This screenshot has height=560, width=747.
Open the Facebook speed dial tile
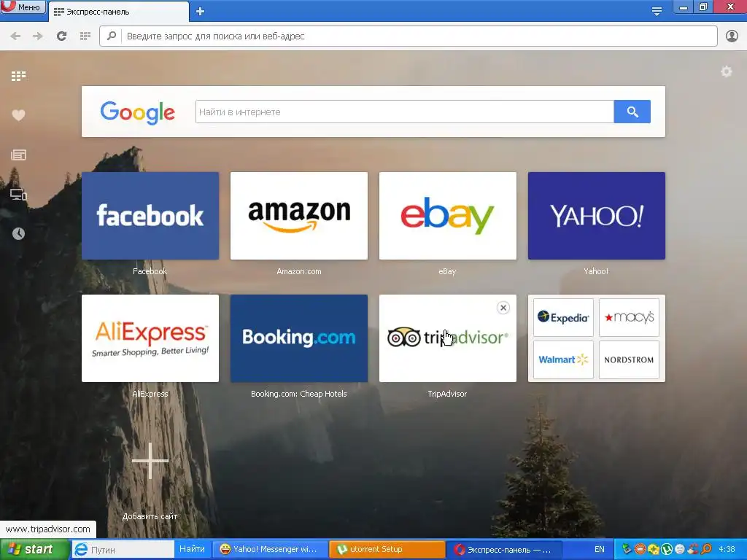[150, 216]
